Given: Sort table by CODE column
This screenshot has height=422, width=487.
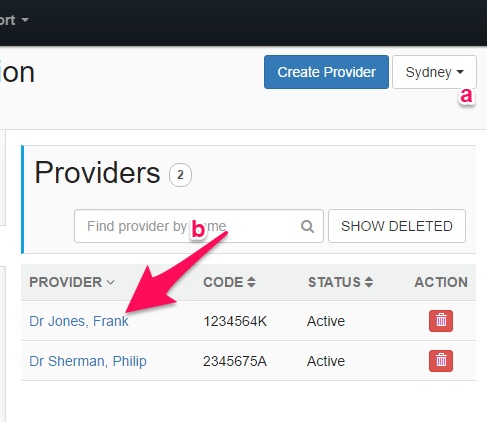Looking at the screenshot, I should 229,282.
